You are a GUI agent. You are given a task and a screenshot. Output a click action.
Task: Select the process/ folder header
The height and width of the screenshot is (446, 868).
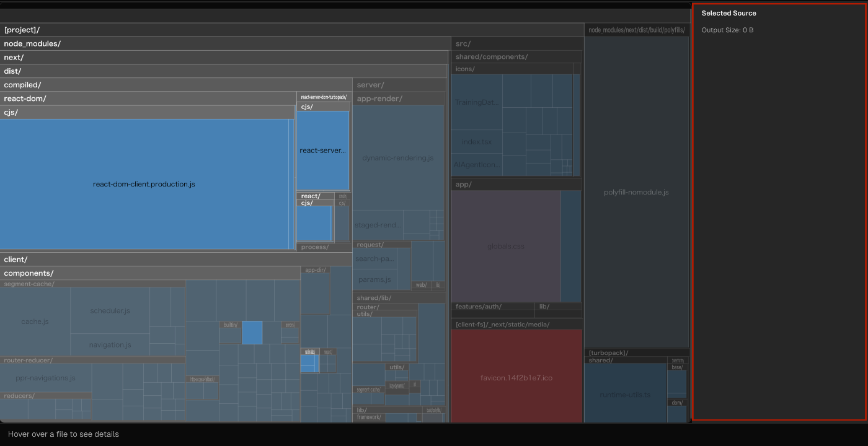point(324,247)
